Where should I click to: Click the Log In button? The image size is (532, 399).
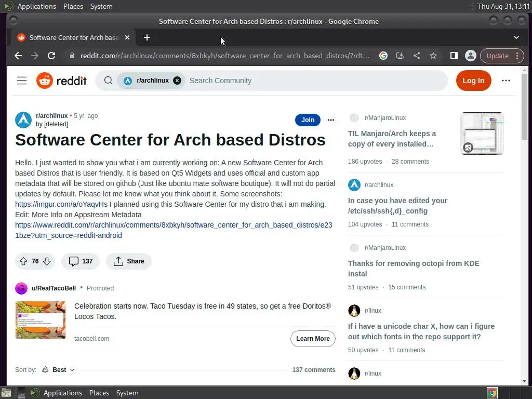point(473,81)
